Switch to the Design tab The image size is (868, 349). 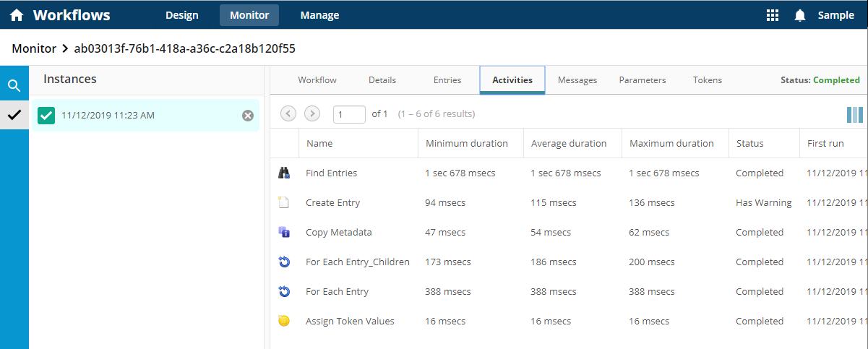181,15
